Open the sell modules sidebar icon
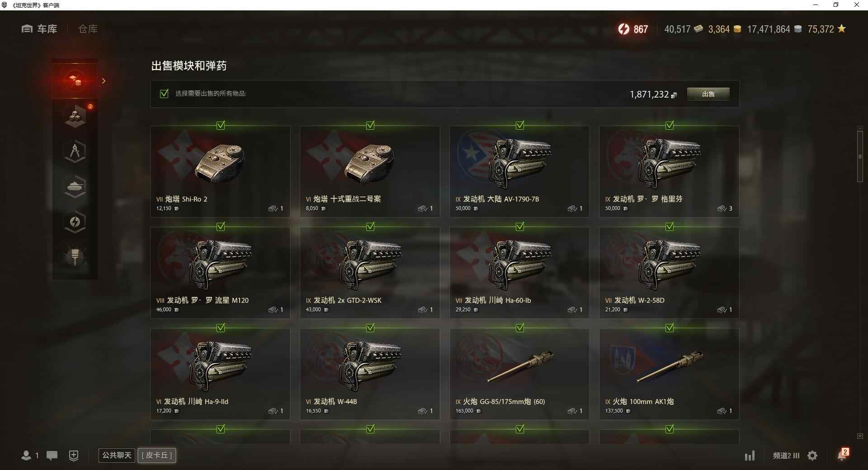Image resolution: width=868 pixels, height=470 pixels. click(x=75, y=81)
